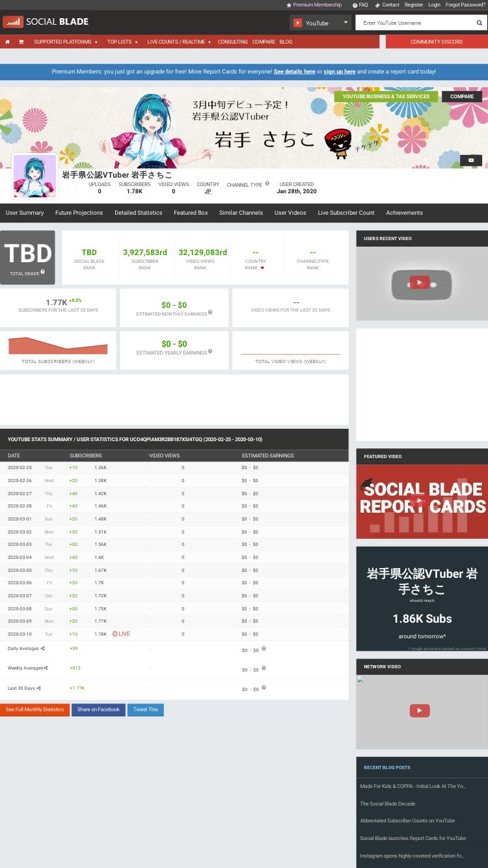
Task: Open blog post Made For Kids & COPPA
Action: coord(413,786)
